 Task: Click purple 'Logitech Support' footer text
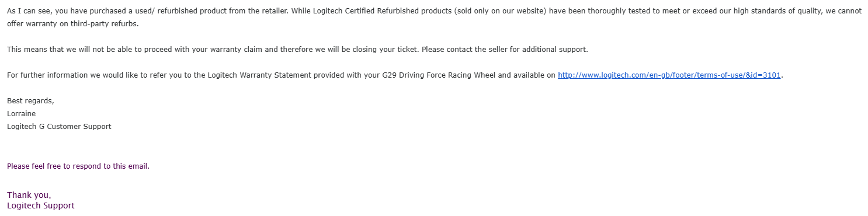41,206
